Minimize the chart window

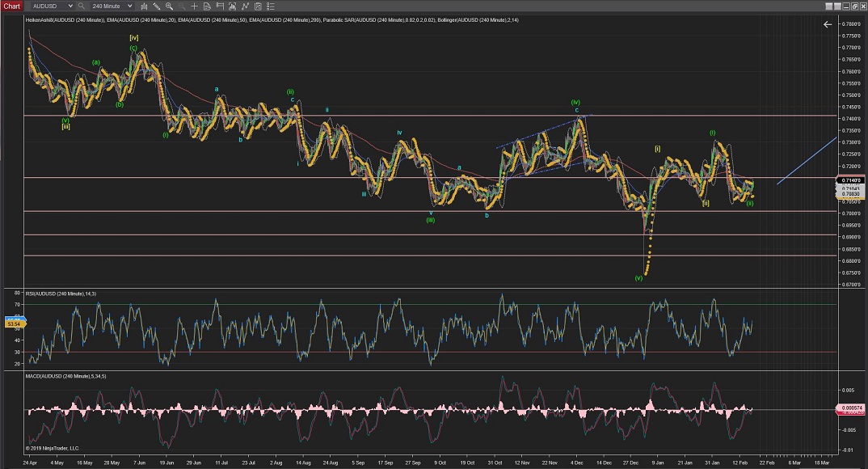[846, 6]
